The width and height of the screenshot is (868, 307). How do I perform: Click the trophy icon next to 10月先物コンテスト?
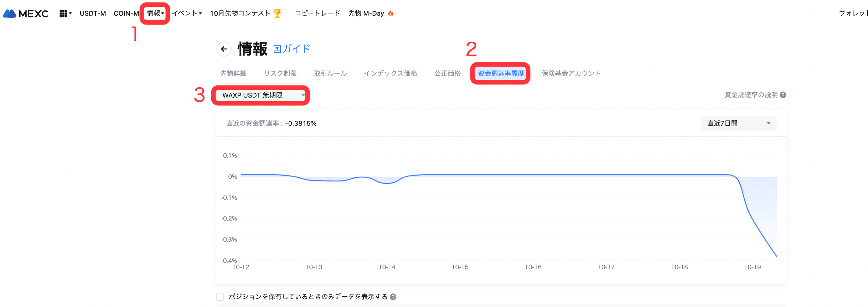coord(277,13)
